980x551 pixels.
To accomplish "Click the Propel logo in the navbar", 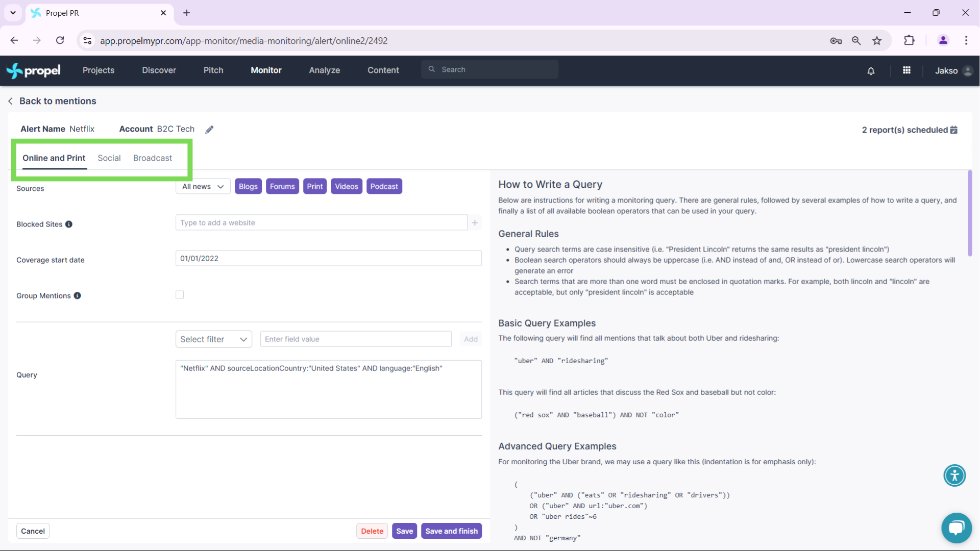I will pos(34,70).
